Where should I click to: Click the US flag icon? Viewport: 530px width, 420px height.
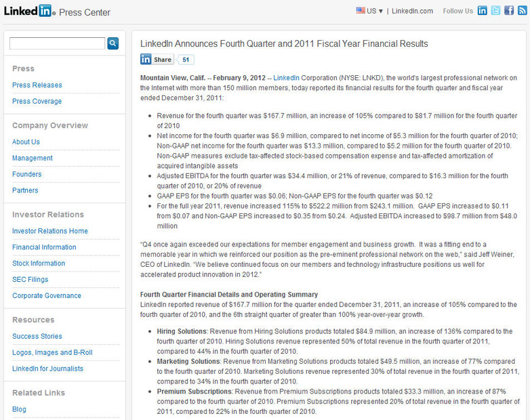pyautogui.click(x=361, y=10)
